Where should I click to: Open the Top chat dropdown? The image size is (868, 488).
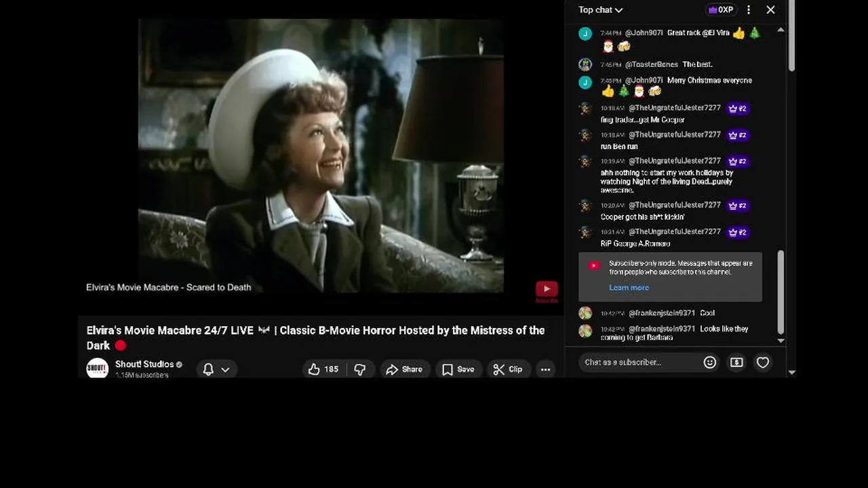[600, 9]
